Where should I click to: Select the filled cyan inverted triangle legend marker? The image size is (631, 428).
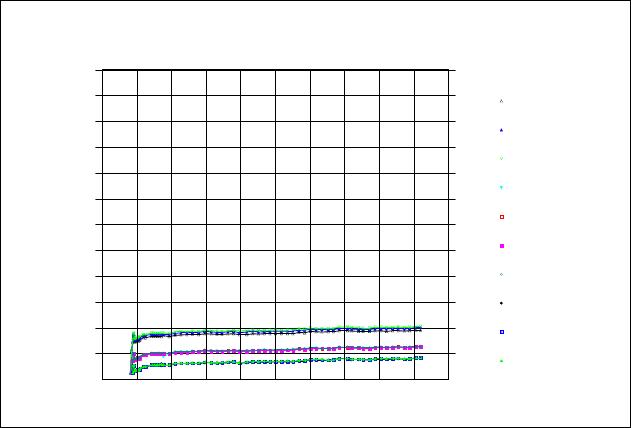(x=501, y=187)
